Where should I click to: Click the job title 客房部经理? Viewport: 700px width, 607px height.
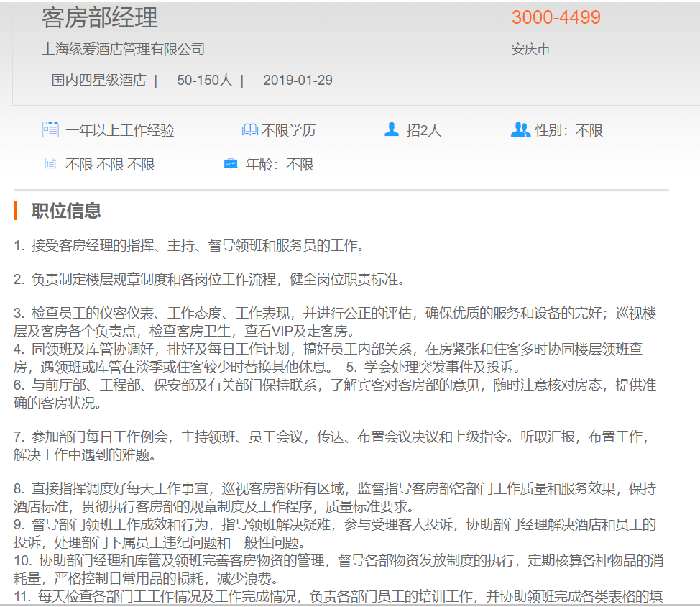coord(99,18)
